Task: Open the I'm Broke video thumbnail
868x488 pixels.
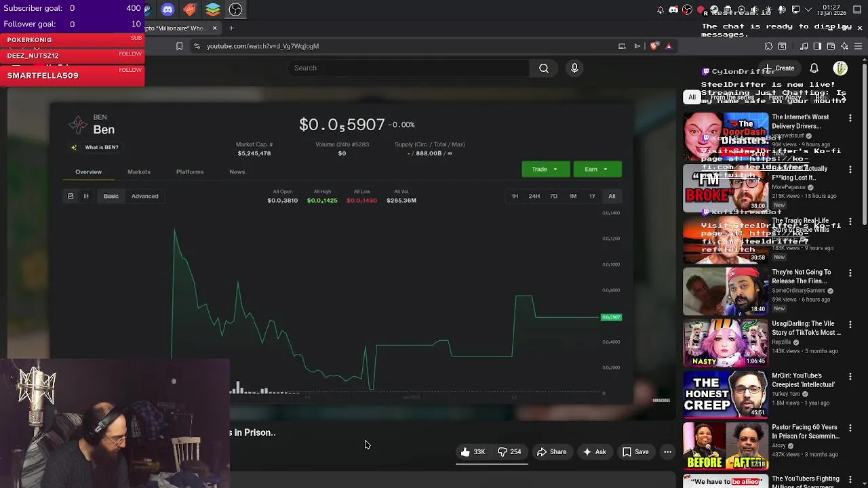Action: click(726, 188)
